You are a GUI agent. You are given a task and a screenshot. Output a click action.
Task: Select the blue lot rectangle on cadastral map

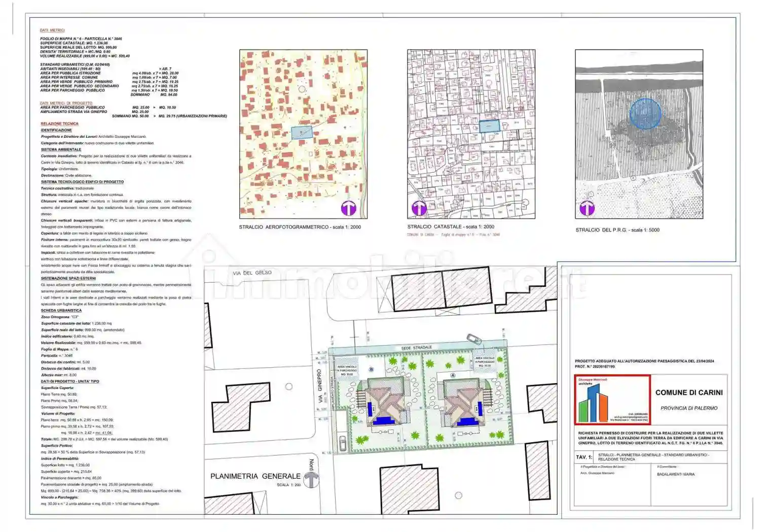tap(489, 126)
